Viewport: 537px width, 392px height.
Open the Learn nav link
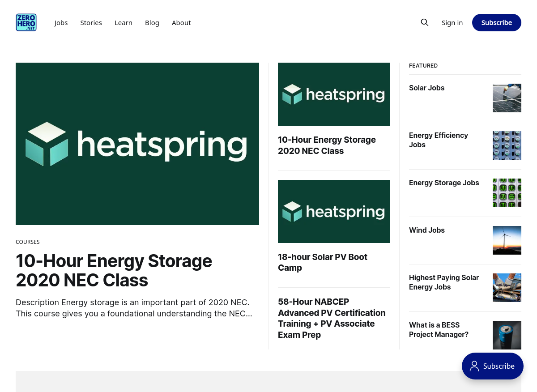pos(124,22)
